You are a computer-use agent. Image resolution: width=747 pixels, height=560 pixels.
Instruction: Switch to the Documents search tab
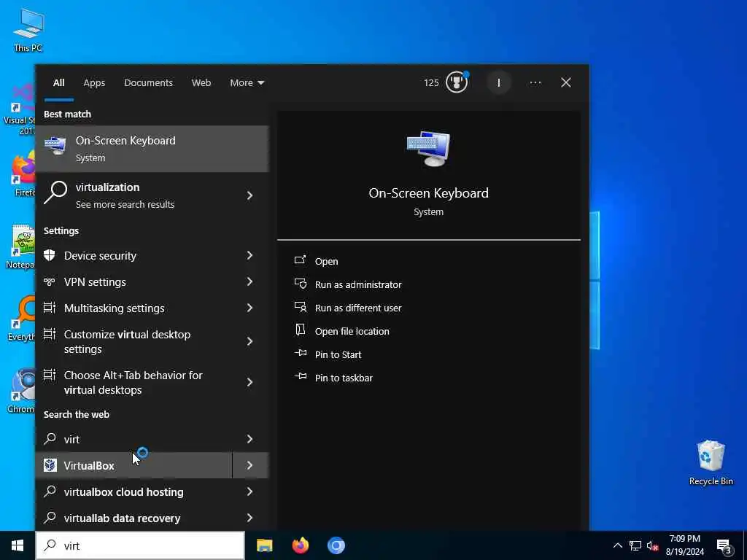click(x=148, y=83)
